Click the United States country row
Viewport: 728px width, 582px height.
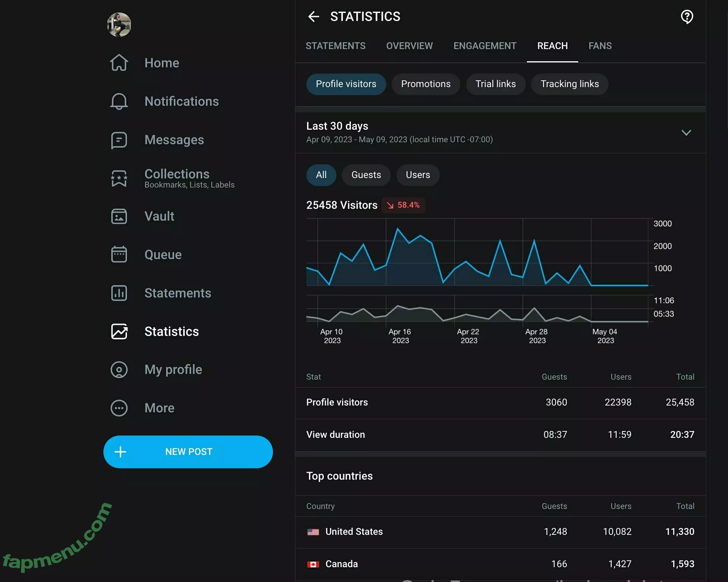[500, 532]
